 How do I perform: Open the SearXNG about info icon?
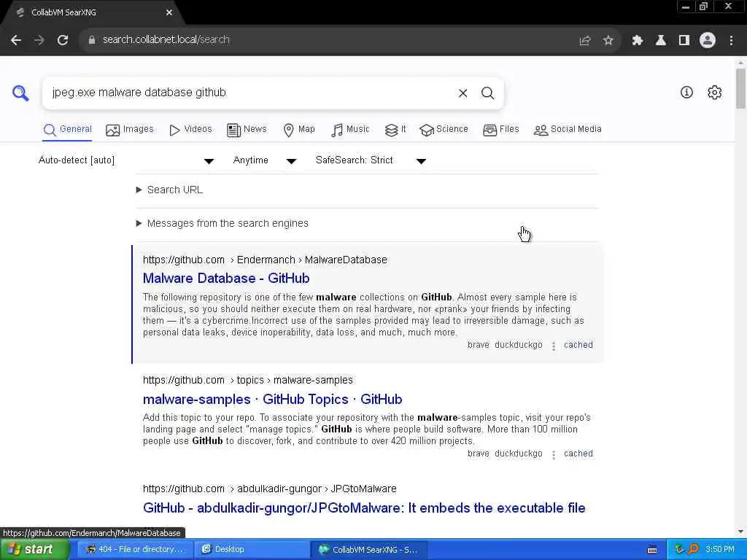pyautogui.click(x=686, y=93)
